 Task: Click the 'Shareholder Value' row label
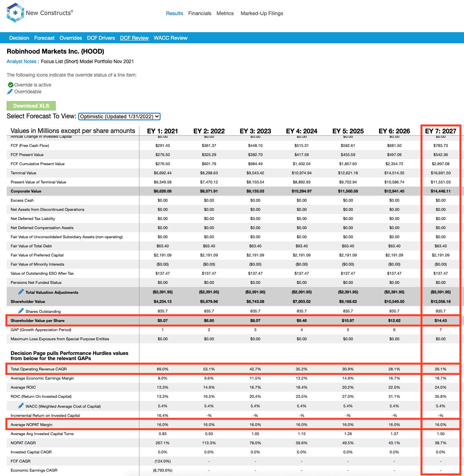28,302
